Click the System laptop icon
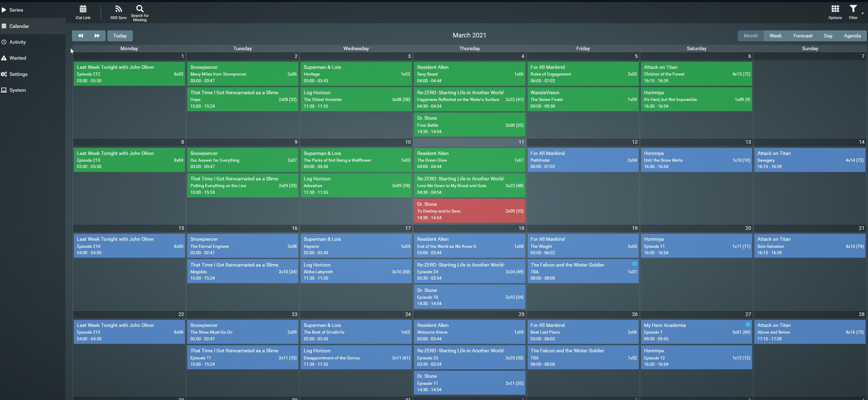Viewport: 868px width, 400px height. point(4,90)
